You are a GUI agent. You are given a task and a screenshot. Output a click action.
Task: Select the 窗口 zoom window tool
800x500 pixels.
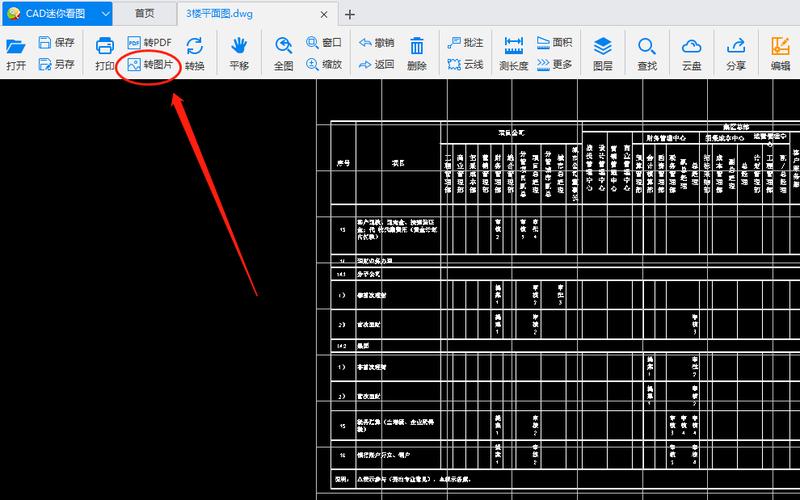(323, 42)
